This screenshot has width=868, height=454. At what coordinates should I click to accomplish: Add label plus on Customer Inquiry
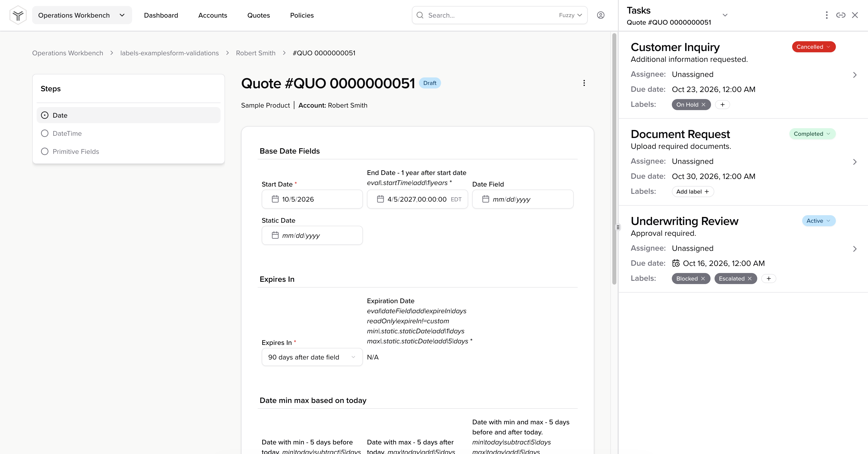pos(722,105)
